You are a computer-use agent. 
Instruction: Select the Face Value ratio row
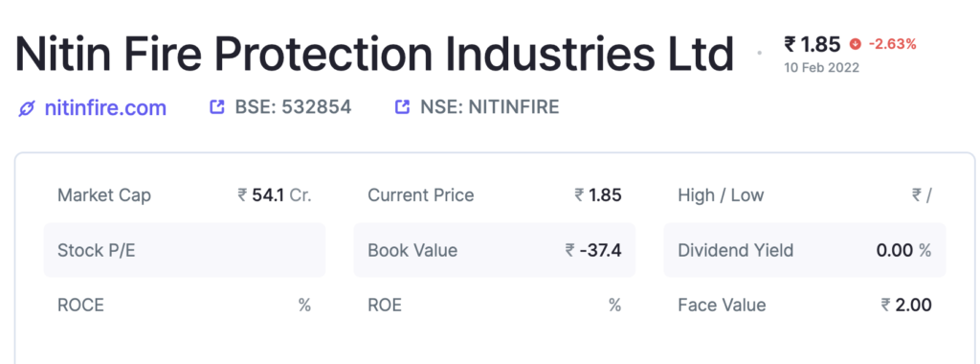804,306
